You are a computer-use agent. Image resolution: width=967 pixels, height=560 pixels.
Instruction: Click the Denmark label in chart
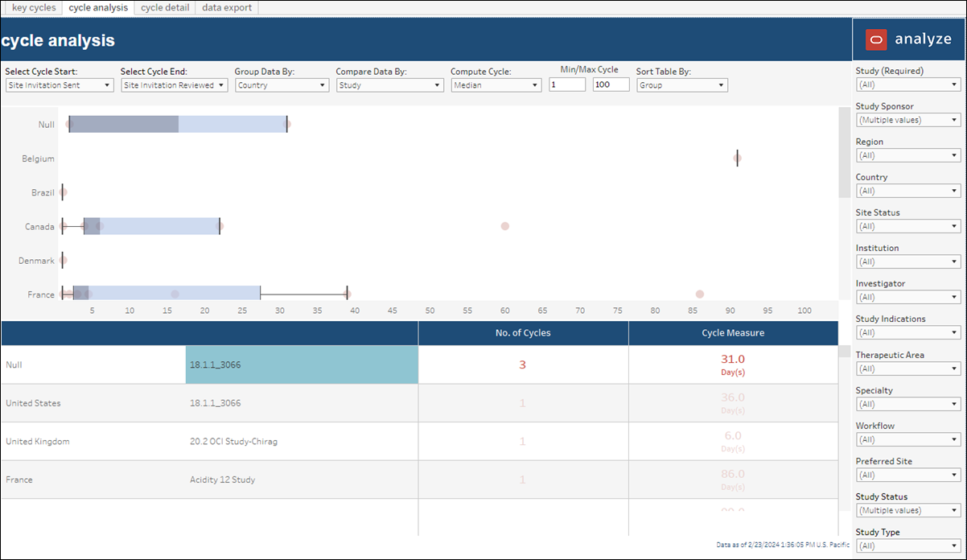coord(37,261)
